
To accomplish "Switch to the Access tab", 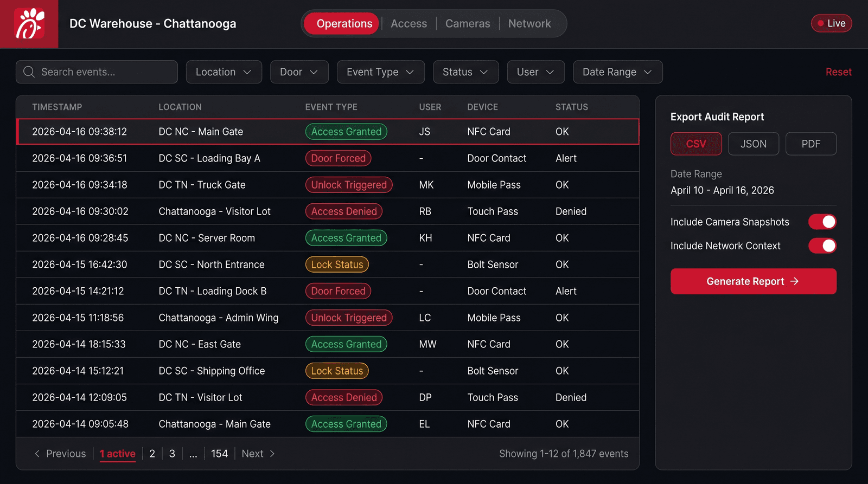I will click(409, 23).
